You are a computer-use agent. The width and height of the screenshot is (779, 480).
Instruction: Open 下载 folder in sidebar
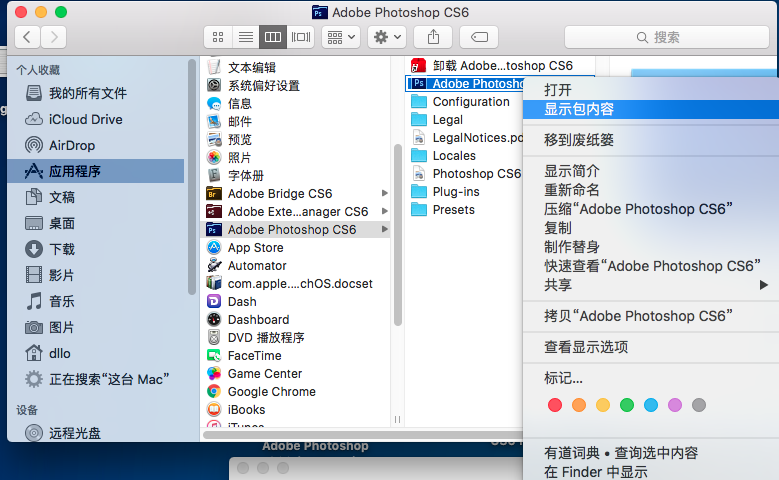point(95,249)
